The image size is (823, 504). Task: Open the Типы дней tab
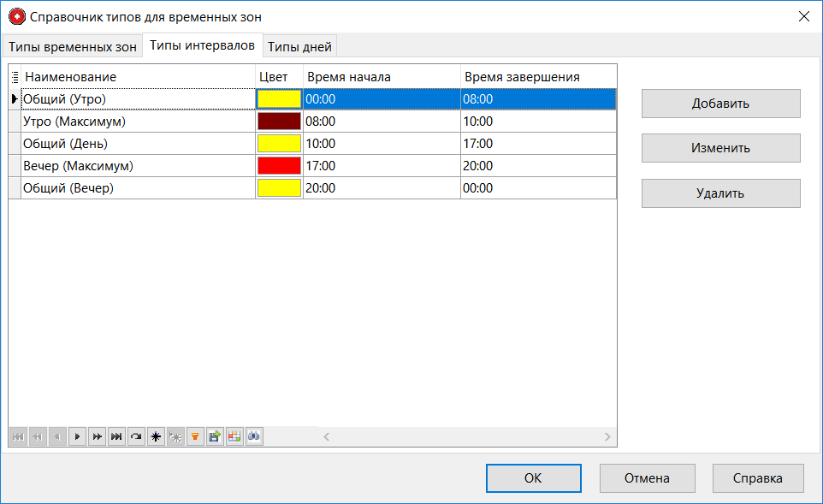[x=300, y=46]
